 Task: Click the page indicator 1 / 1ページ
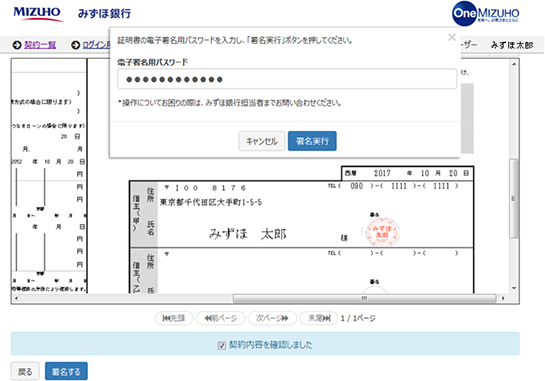pos(358,318)
